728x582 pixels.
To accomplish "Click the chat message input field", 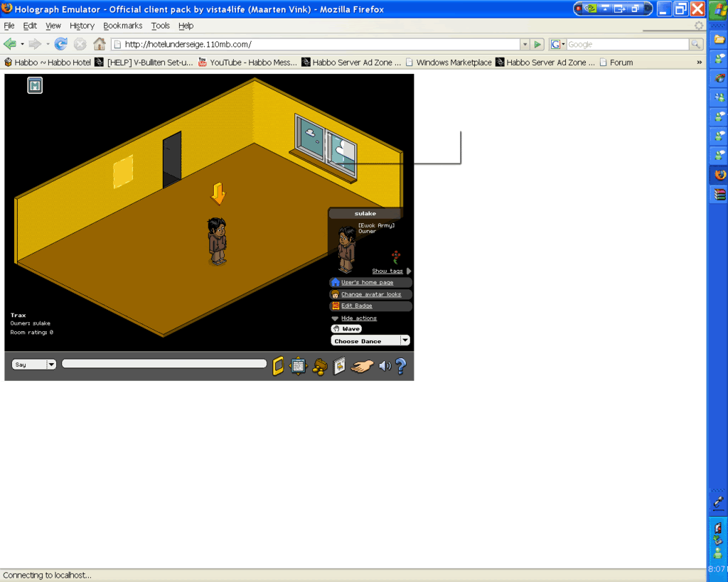I will click(164, 364).
